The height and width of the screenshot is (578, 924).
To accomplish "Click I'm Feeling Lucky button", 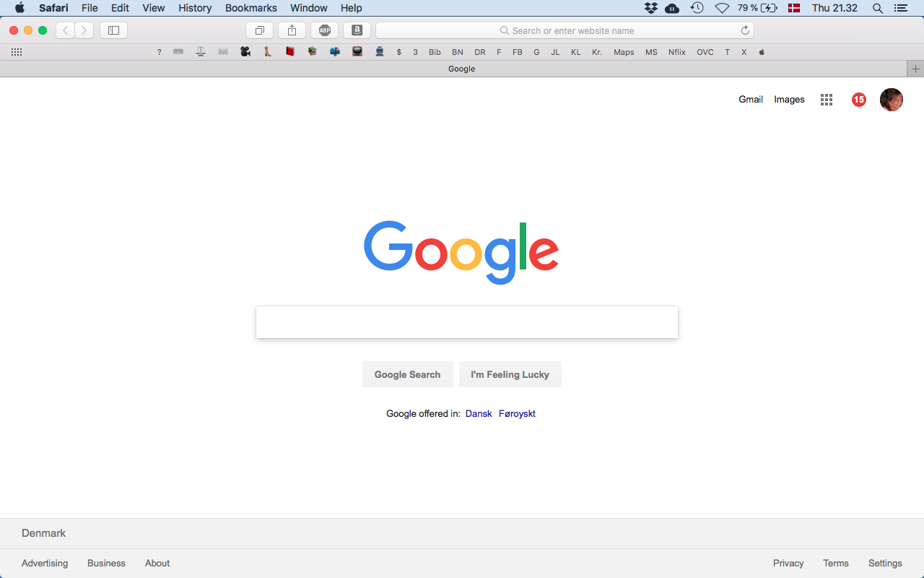I will 510,374.
